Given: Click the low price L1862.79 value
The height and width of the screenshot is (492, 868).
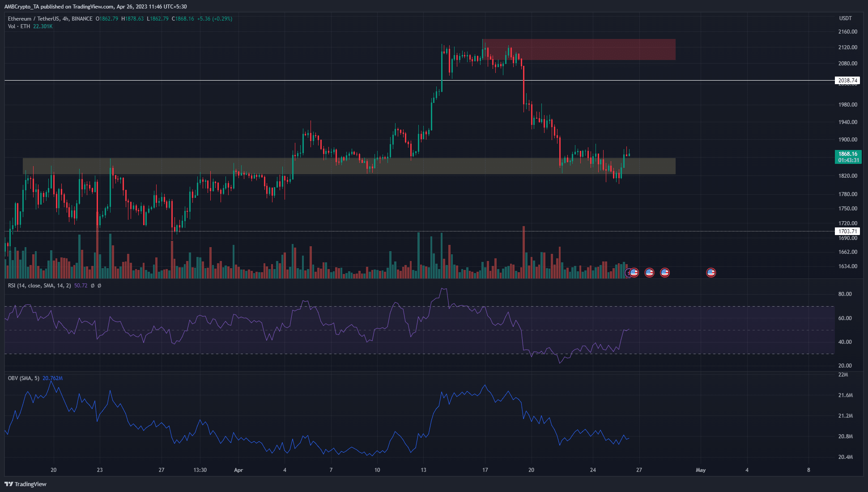Looking at the screenshot, I should pos(158,19).
